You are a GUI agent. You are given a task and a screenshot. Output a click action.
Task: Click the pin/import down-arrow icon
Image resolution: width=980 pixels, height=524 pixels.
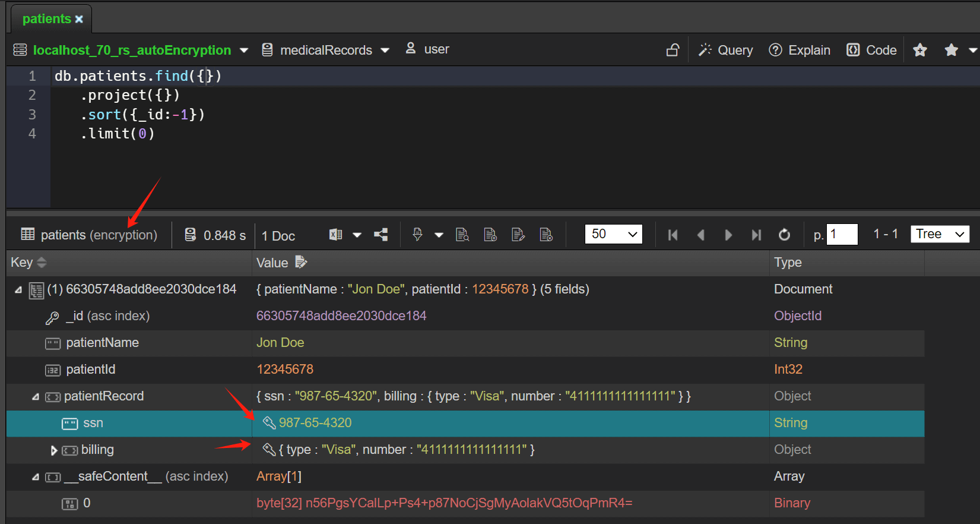(417, 235)
